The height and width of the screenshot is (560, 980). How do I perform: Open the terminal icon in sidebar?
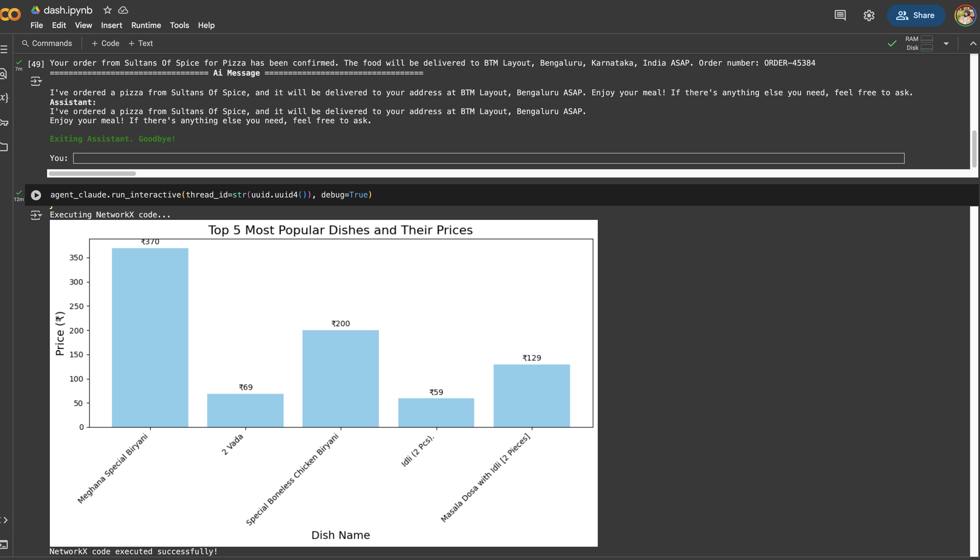pos(4,544)
